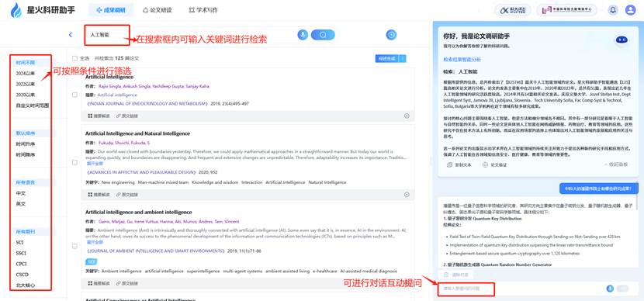Tick checkbox for Artificial intelligence and ambient intelligence
Screen dimensions: 644x301
pos(74,247)
